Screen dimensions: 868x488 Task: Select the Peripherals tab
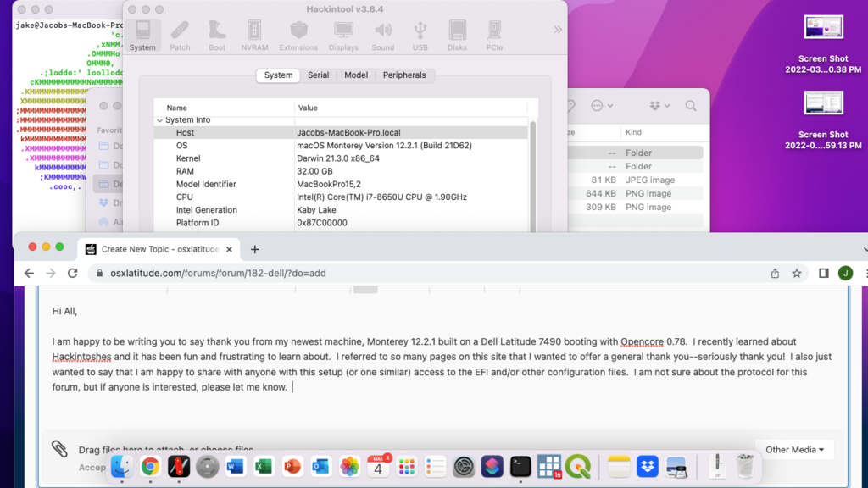[x=404, y=75]
